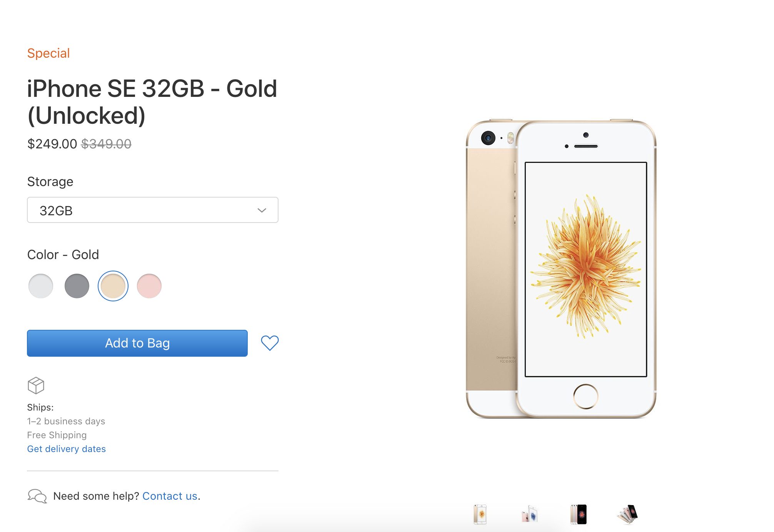
Task: Select the Space Gray color swatch
Action: 77,286
